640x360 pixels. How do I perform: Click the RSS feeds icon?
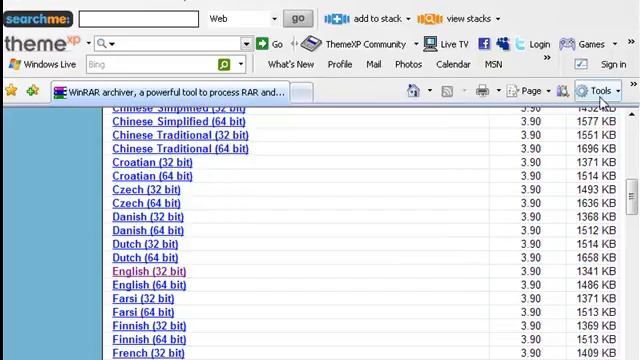(447, 91)
